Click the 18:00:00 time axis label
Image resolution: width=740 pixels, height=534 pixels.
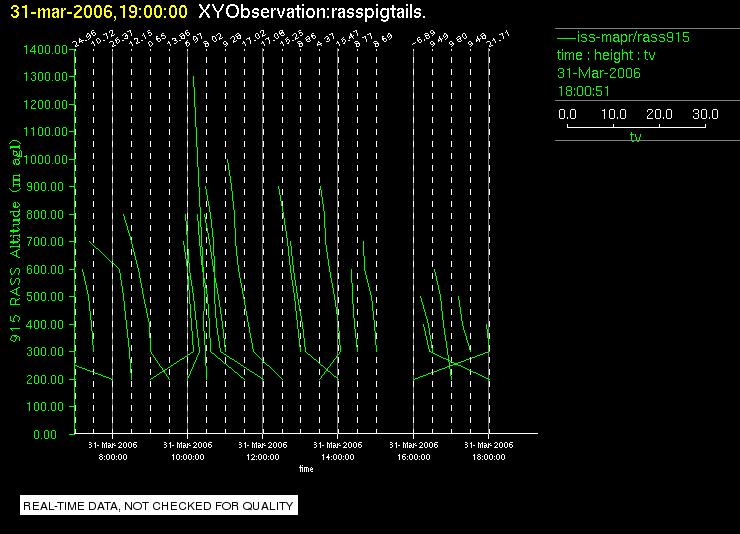tap(488, 457)
